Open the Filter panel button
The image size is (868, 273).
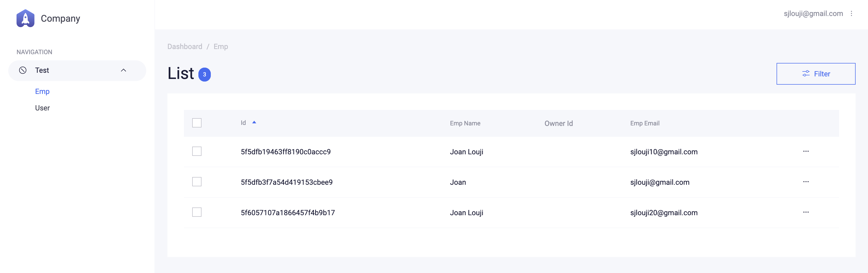[x=816, y=74]
